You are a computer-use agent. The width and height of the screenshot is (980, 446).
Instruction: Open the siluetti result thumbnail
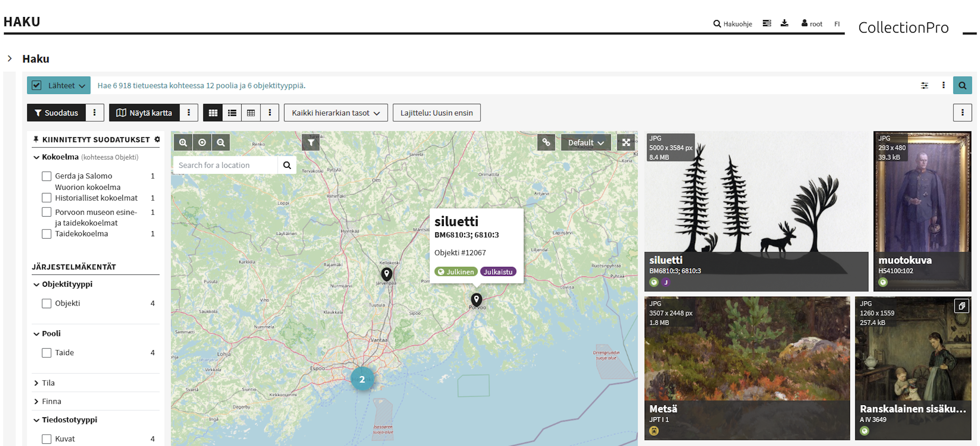756,211
